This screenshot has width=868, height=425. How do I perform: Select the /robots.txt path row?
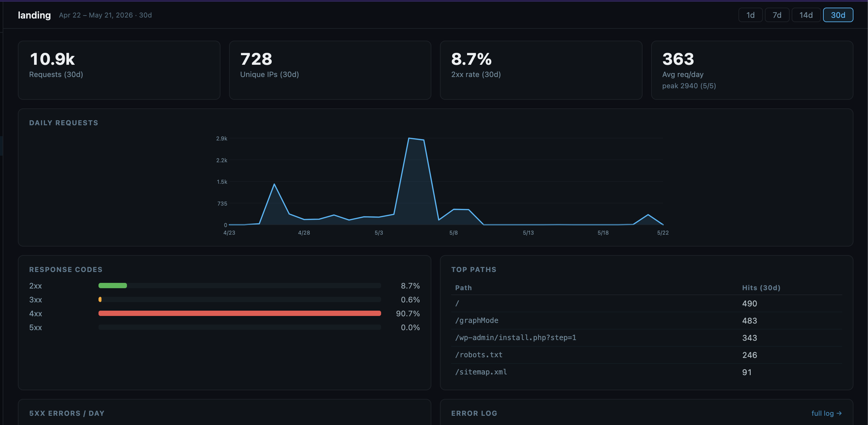(x=646, y=355)
